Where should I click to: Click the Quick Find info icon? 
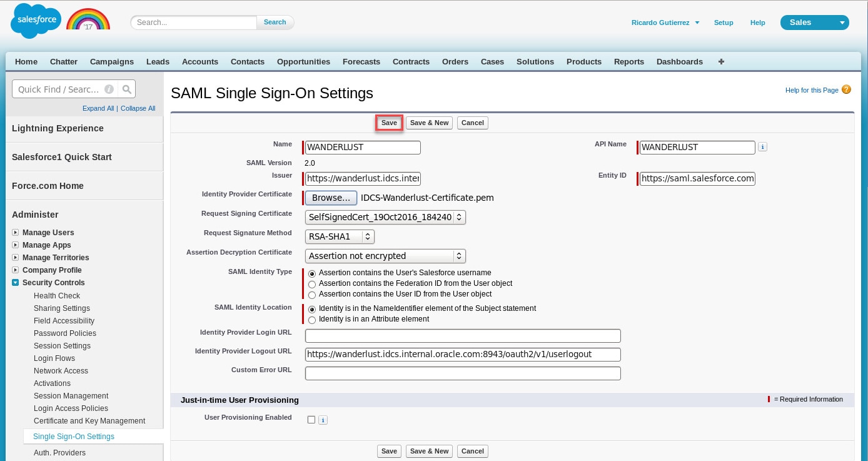coord(109,89)
